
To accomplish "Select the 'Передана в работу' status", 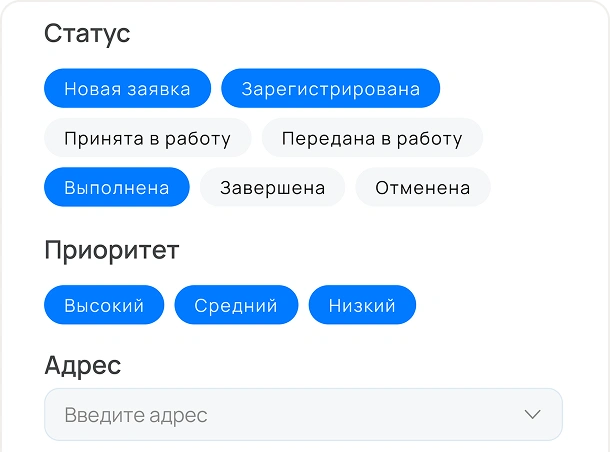I will coord(372,138).
